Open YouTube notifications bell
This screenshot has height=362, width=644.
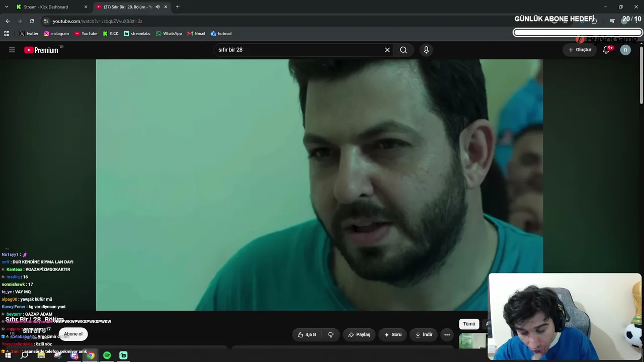[x=606, y=50]
